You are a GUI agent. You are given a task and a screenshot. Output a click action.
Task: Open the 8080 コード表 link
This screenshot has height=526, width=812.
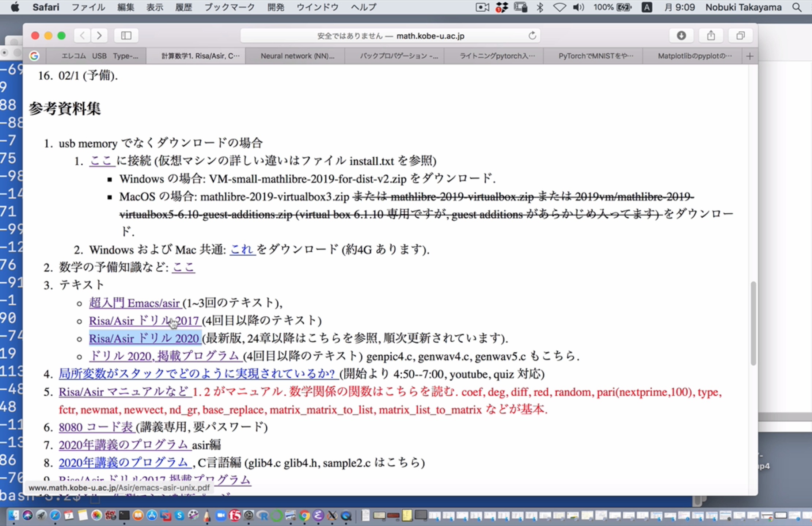(x=96, y=427)
